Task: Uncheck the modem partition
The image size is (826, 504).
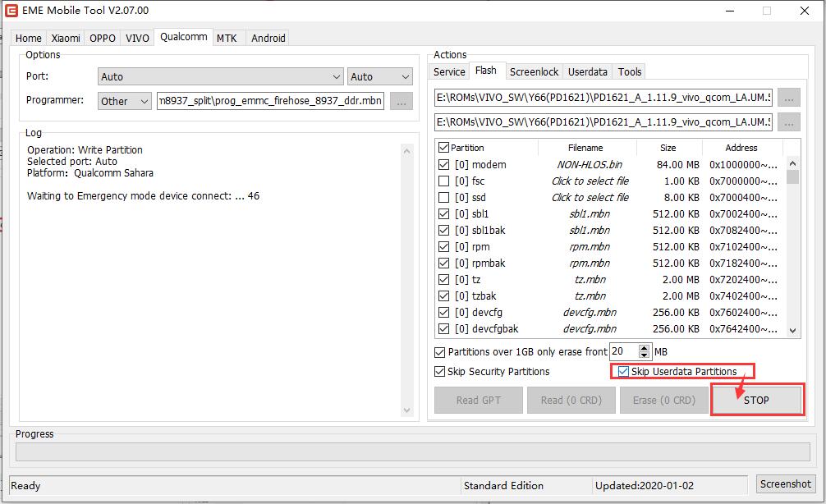Action: (x=444, y=164)
